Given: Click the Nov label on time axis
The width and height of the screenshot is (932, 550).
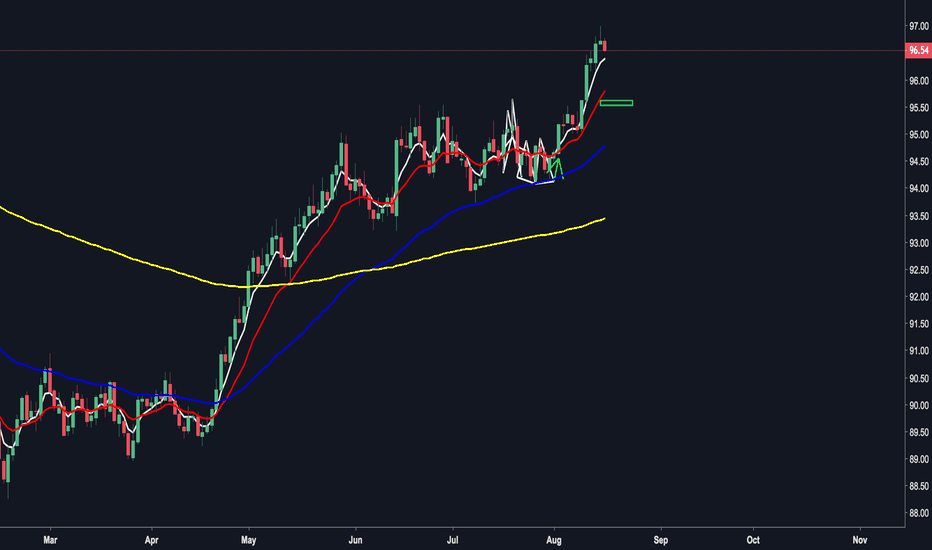Looking at the screenshot, I should click(x=859, y=540).
